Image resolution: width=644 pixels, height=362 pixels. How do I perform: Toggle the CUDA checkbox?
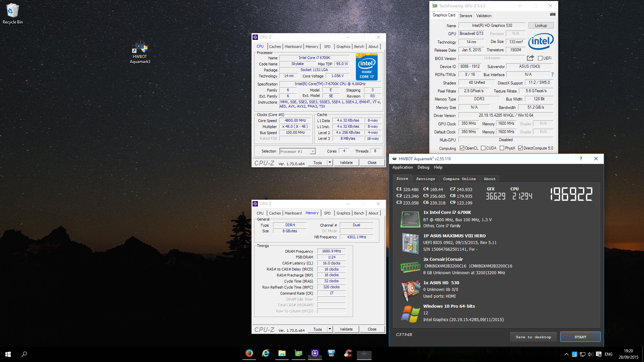coord(483,148)
